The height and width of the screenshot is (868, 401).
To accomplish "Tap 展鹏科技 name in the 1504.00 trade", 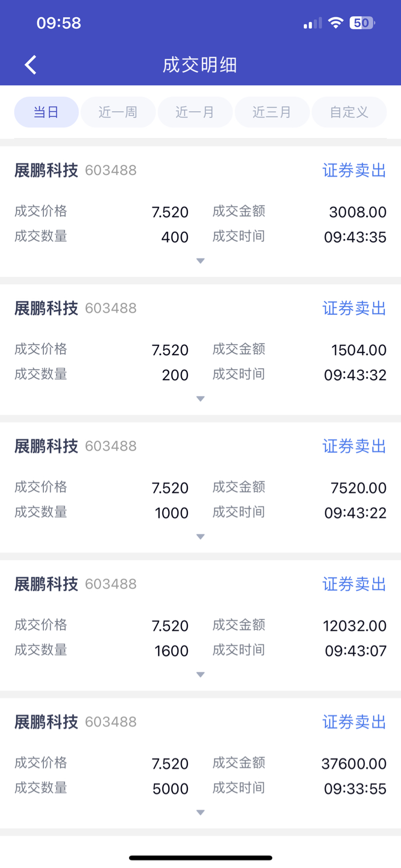I will point(46,308).
